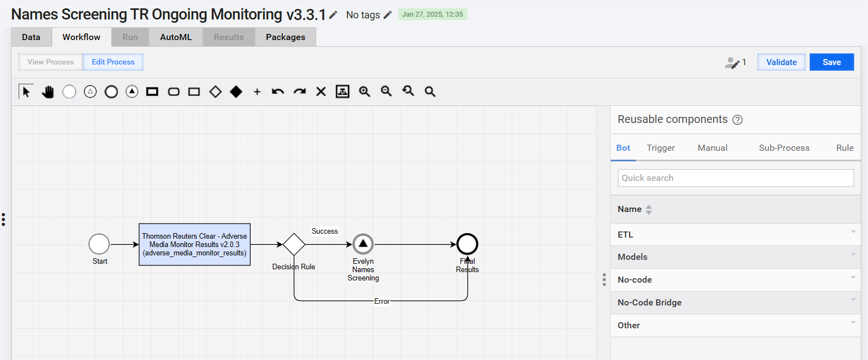Pick the plain circle start event tool
This screenshot has height=360, width=868.
69,92
